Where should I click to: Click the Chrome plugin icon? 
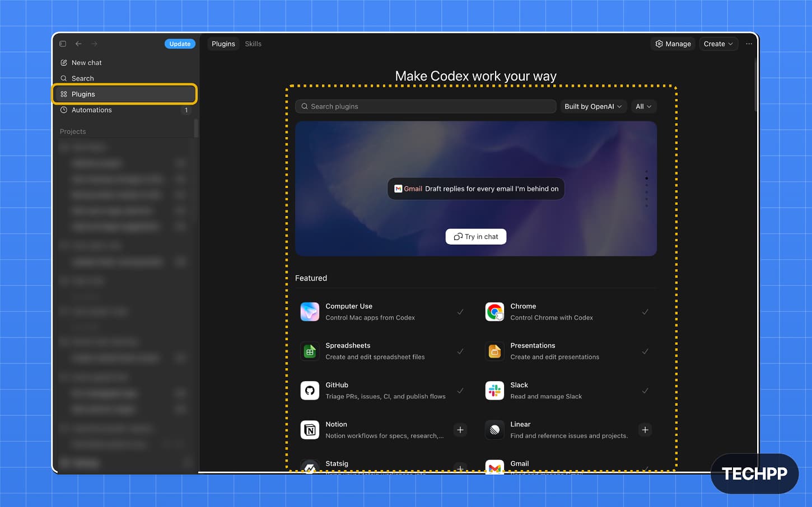point(494,312)
